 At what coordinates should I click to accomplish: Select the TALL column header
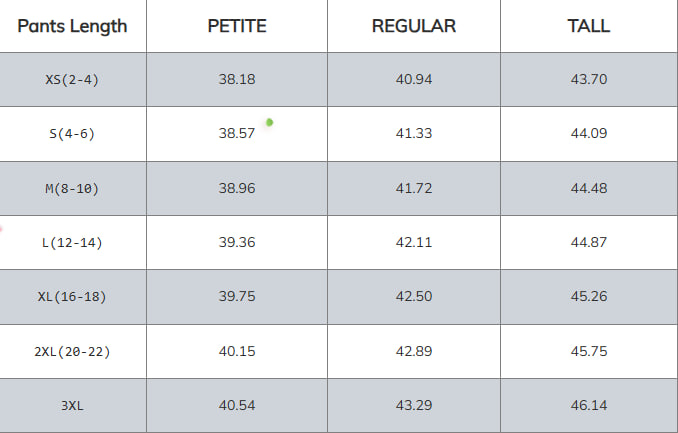(588, 26)
